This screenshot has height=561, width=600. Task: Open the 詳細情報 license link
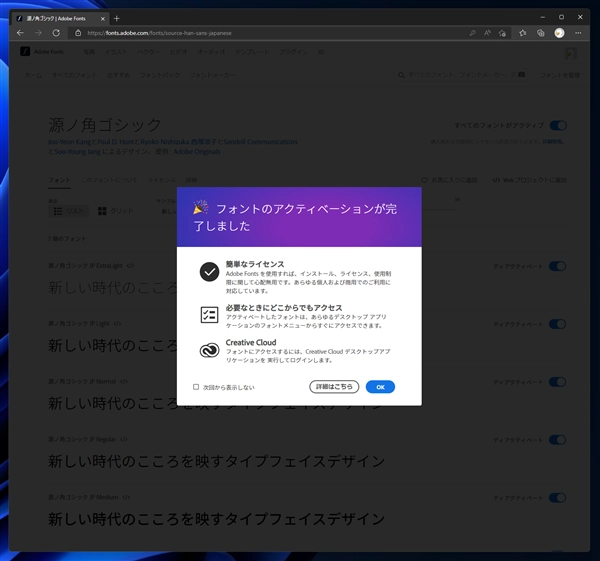[x=553, y=142]
